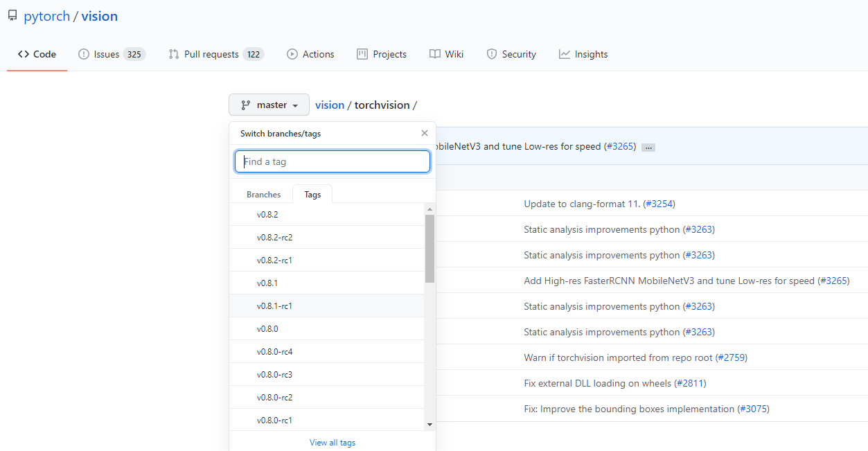The height and width of the screenshot is (451, 868).
Task: Open the Security tab
Action: point(511,54)
